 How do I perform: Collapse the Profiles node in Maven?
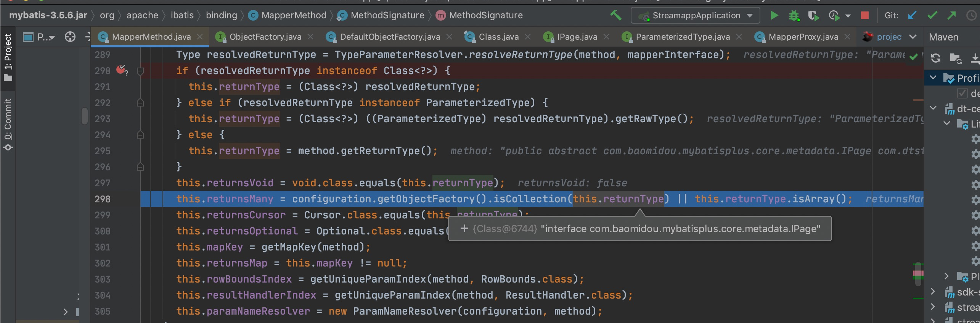[933, 78]
